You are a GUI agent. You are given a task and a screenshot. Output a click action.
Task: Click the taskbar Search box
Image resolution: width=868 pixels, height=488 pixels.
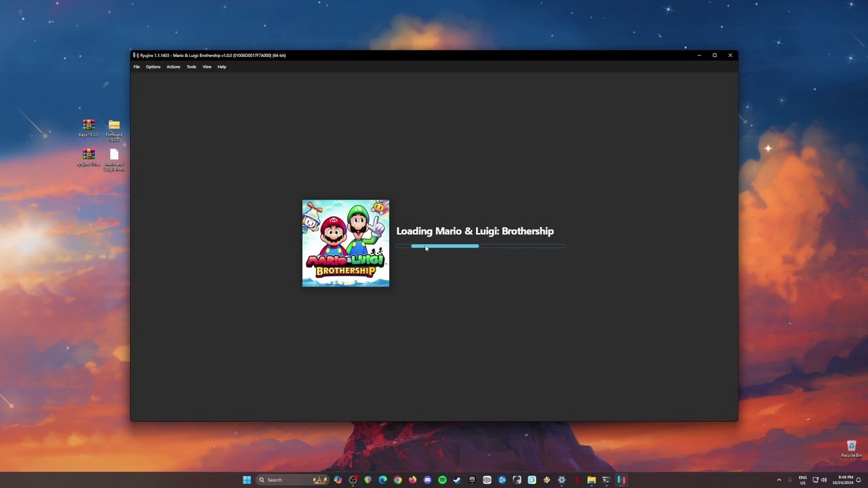(292, 480)
